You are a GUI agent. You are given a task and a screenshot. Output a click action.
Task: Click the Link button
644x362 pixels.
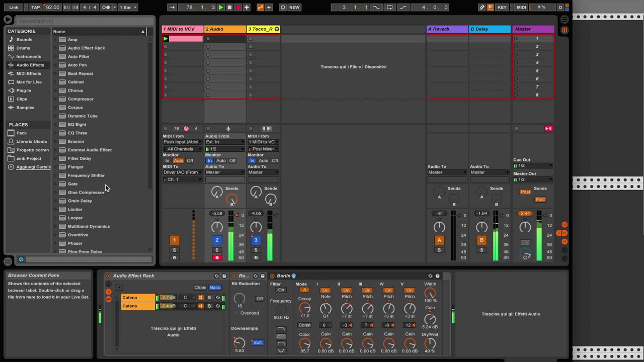pos(14,8)
